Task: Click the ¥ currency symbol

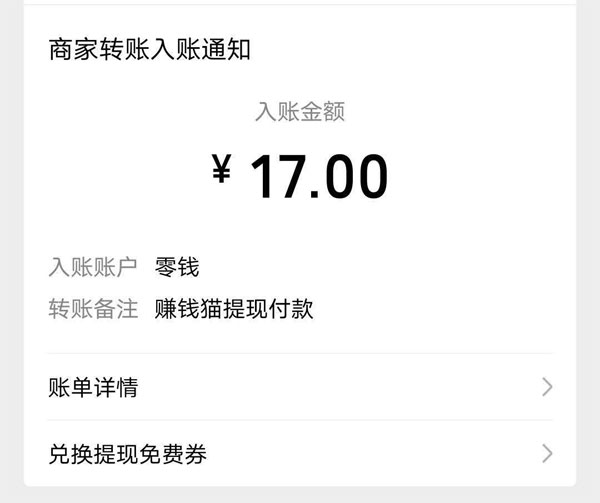Action: (x=222, y=168)
